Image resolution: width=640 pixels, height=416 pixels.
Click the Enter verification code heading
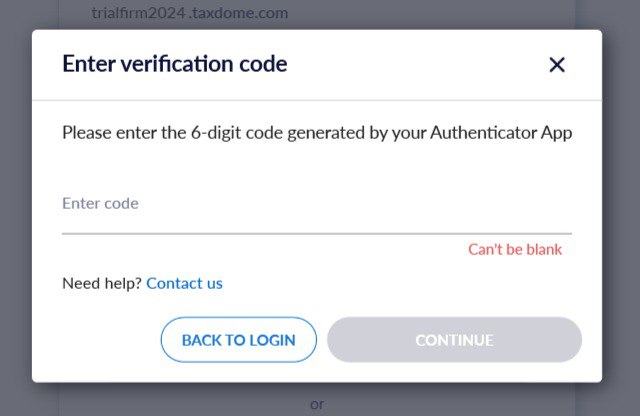pos(174,65)
